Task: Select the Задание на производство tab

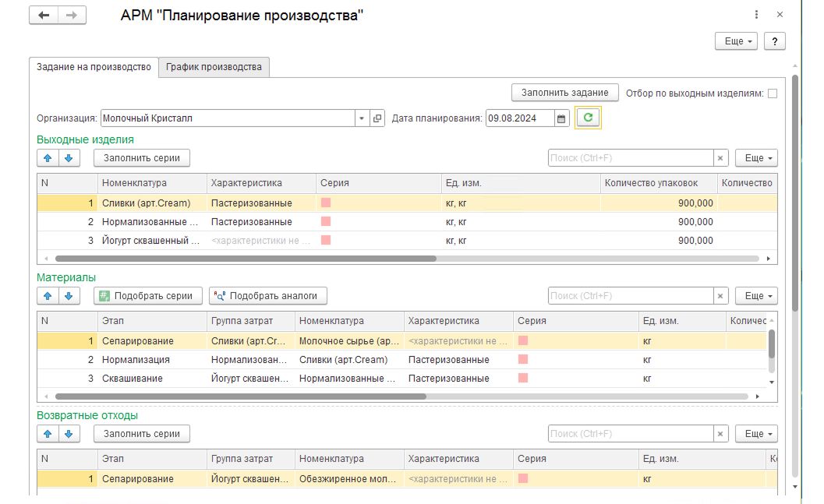Action: click(94, 67)
